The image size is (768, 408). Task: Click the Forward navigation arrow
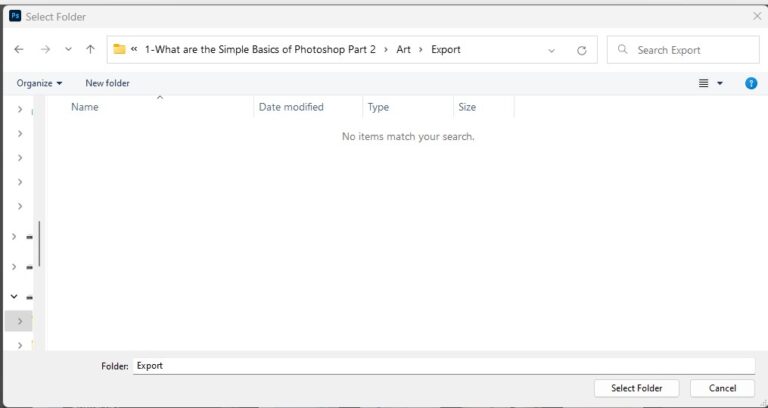pos(45,49)
